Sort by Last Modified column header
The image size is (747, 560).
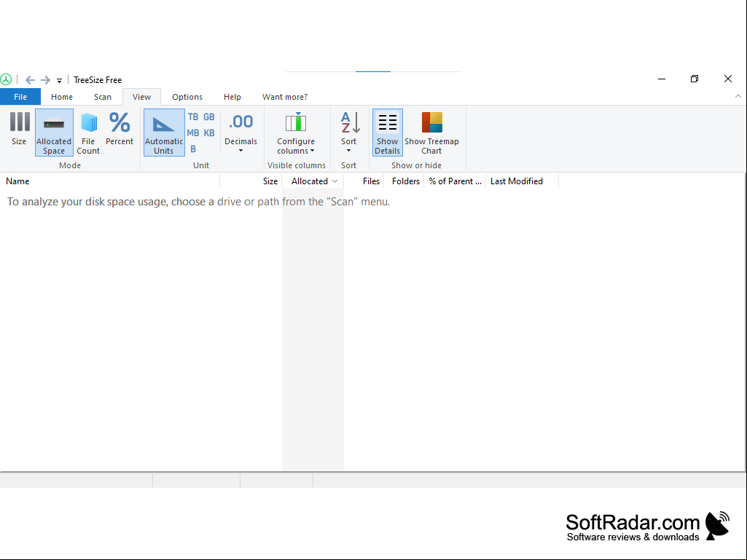[x=522, y=181]
